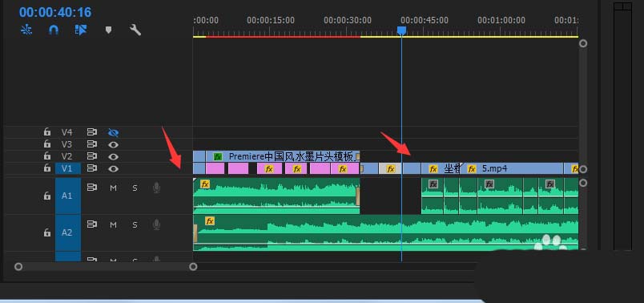Screen dimensions: 644x303
Task: Toggle V2 track lock
Action: [47, 156]
